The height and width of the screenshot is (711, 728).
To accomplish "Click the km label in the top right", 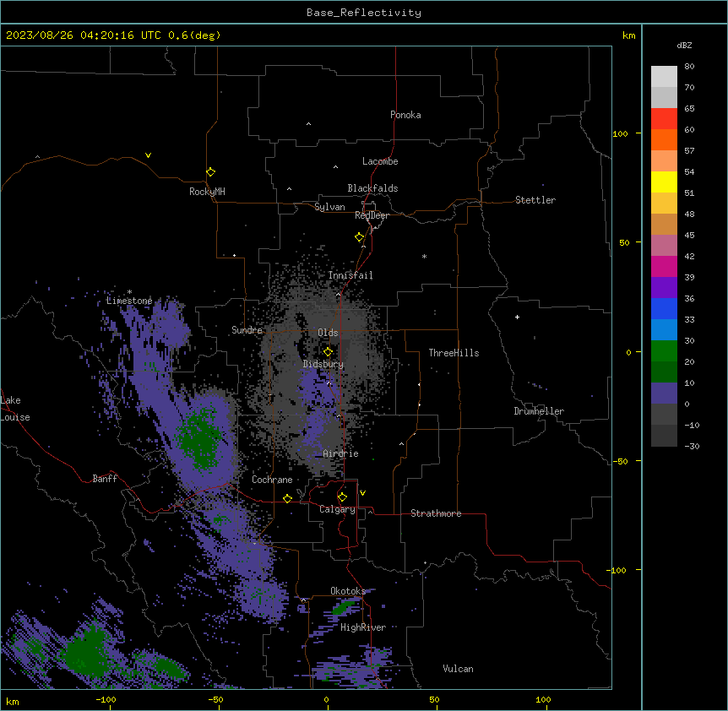I will point(629,35).
